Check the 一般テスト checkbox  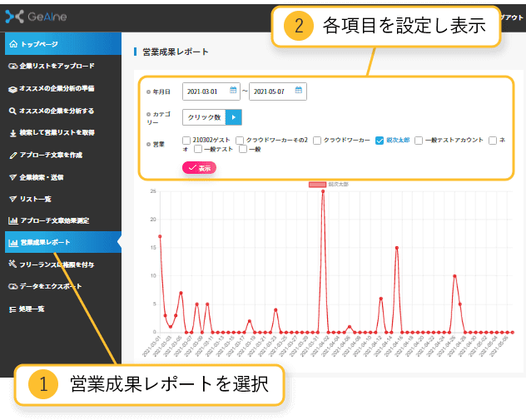click(x=198, y=149)
